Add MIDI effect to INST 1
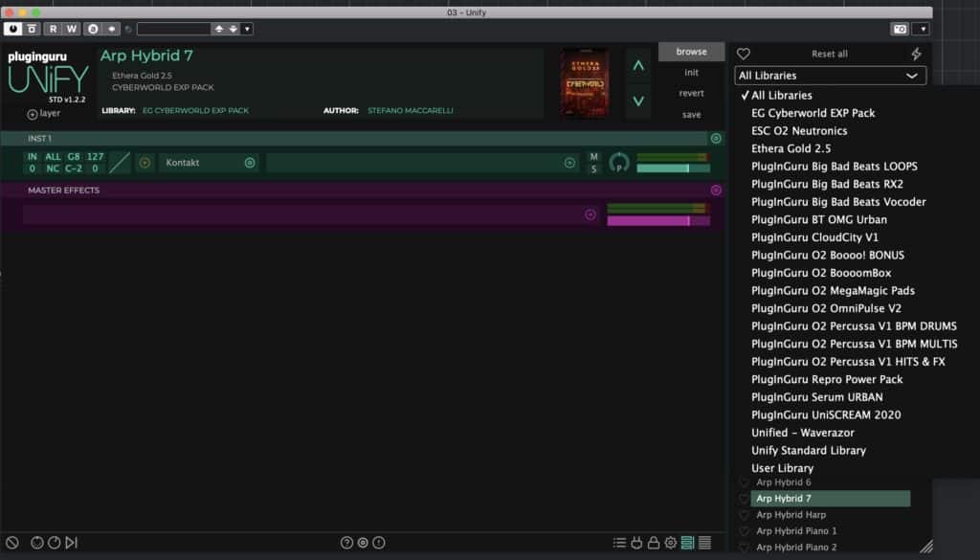Image resolution: width=980 pixels, height=560 pixels. tap(145, 163)
